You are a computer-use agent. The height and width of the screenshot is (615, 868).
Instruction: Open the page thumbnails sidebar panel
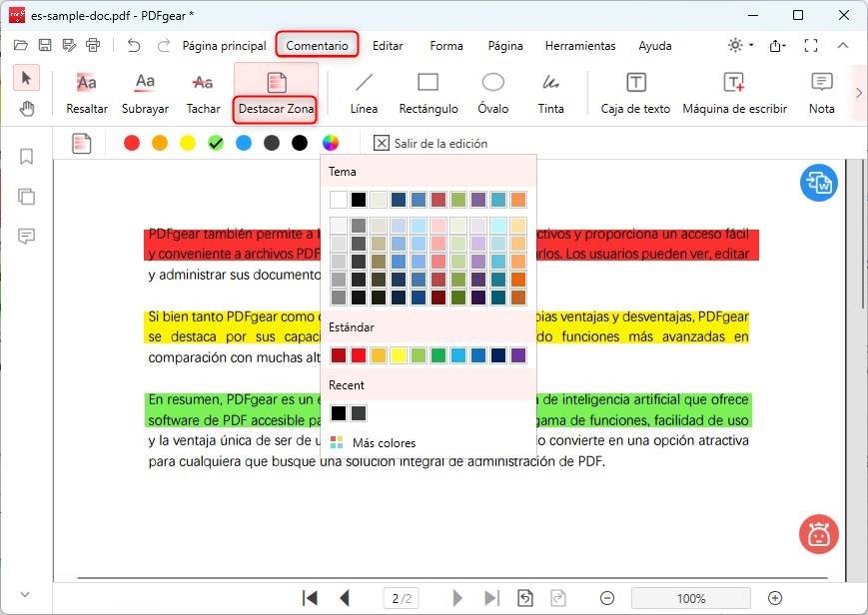[x=26, y=196]
